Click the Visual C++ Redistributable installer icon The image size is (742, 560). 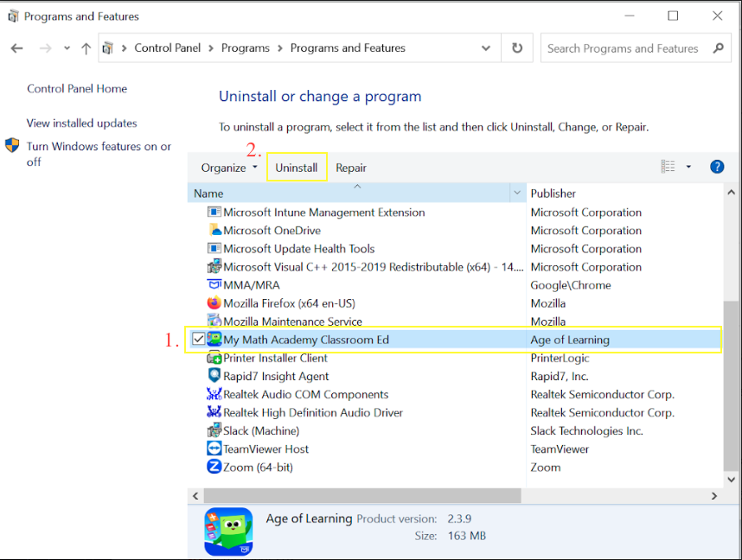(x=214, y=267)
